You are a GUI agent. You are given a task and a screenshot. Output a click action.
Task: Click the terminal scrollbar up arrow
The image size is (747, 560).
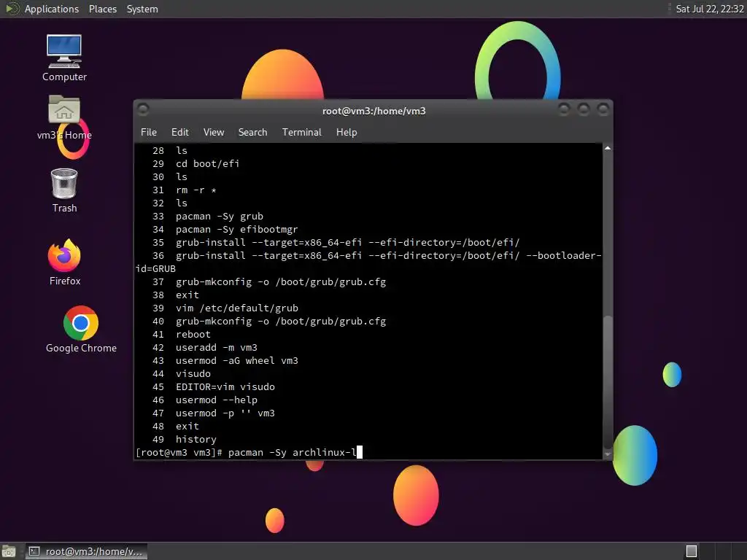(x=608, y=149)
